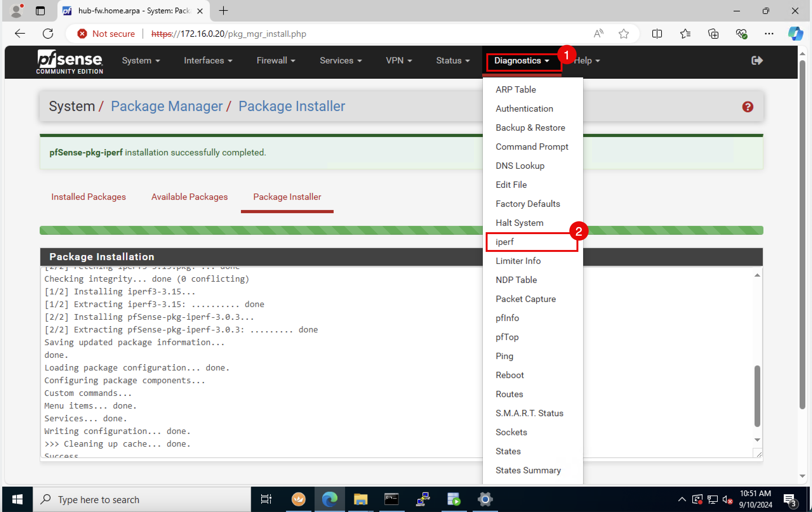Viewport: 812px width, 512px height.
Task: Click the browser refresh icon
Action: [x=48, y=34]
